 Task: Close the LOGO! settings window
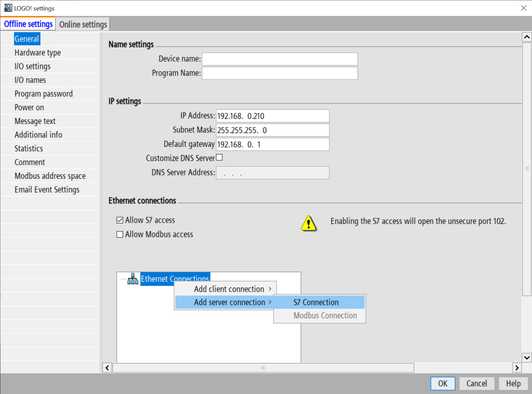pos(524,8)
